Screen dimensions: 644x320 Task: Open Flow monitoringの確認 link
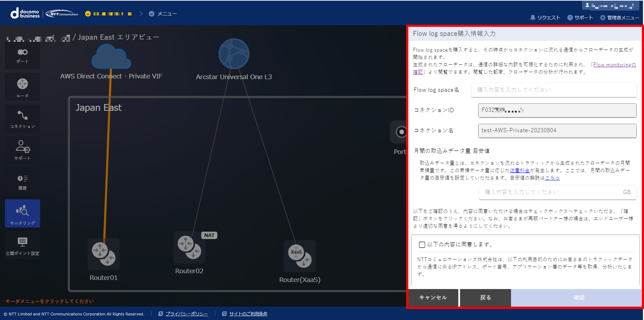click(x=615, y=65)
